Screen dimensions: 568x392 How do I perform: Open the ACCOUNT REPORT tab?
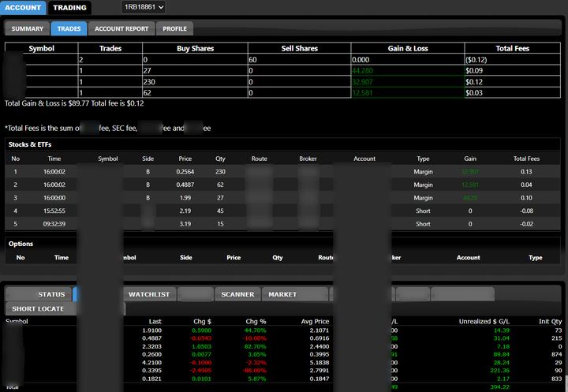click(121, 28)
